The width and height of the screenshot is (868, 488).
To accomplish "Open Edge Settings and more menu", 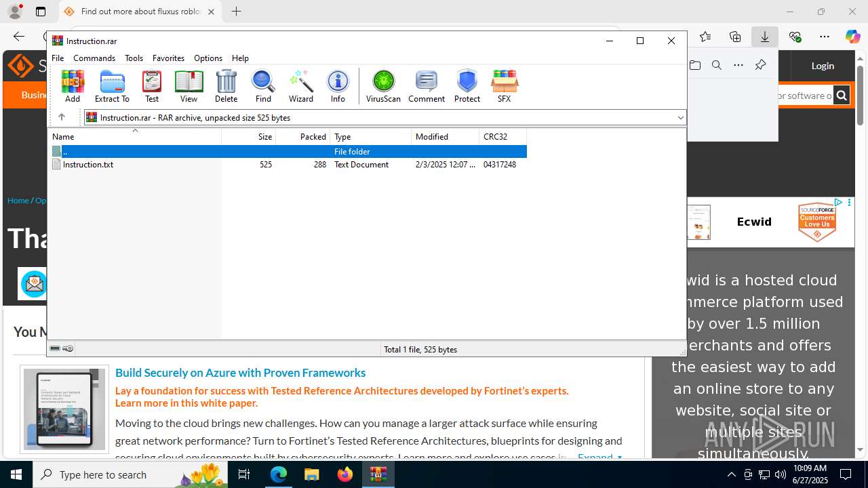I will (825, 37).
